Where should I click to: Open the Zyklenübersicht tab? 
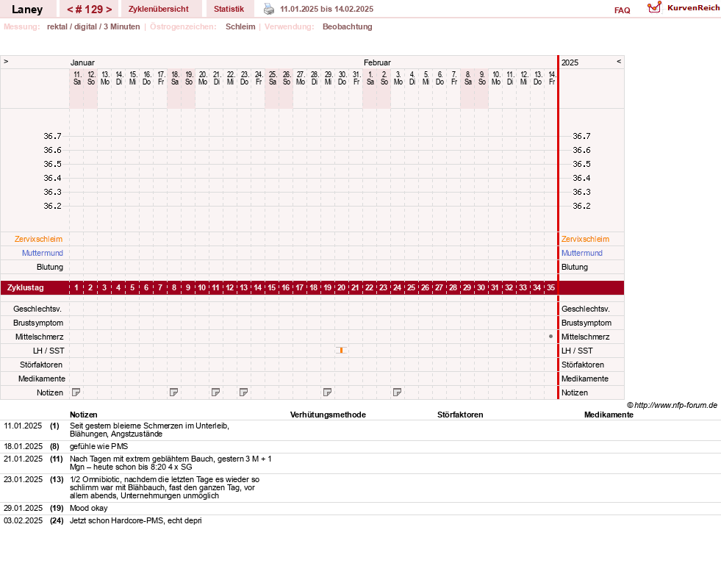click(159, 10)
